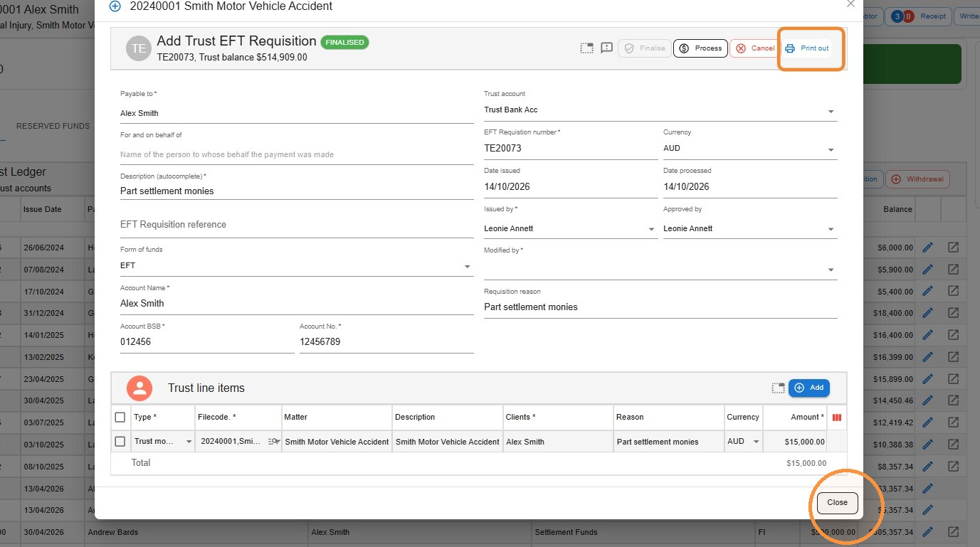Click the red Cancel button
Viewport: 980px width, 547px height.
coord(755,48)
